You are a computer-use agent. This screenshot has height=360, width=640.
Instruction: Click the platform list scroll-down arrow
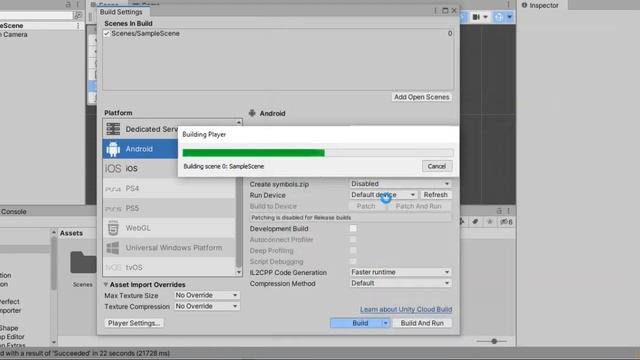pyautogui.click(x=239, y=272)
